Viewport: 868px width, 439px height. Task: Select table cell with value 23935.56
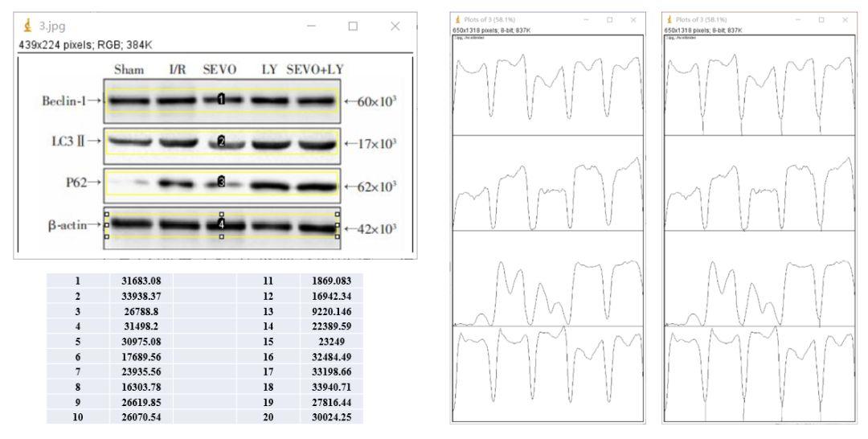coord(141,371)
